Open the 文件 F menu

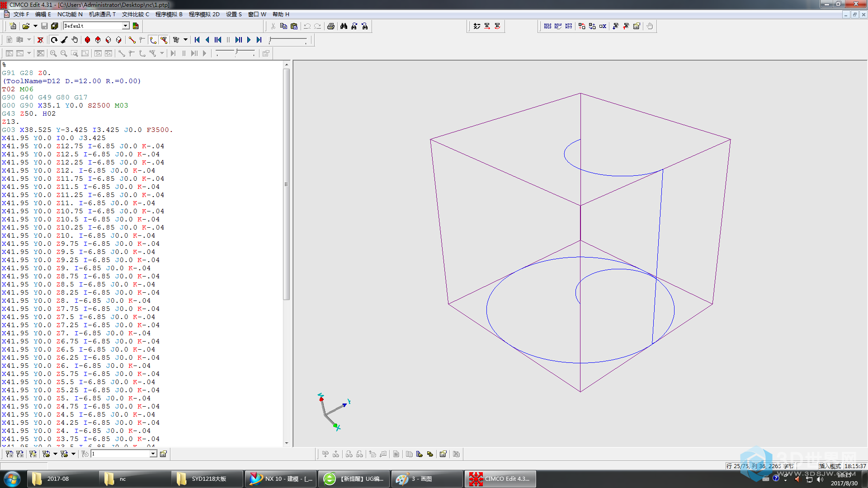21,14
